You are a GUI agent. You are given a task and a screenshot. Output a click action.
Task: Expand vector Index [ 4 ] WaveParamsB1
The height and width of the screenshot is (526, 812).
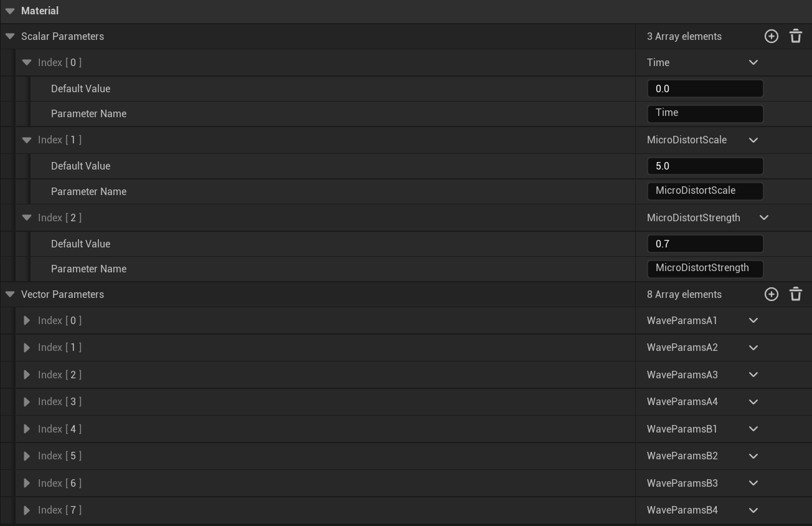coord(27,429)
